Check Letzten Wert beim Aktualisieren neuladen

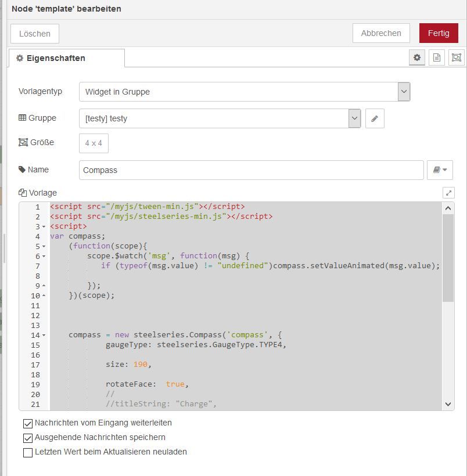(x=28, y=453)
